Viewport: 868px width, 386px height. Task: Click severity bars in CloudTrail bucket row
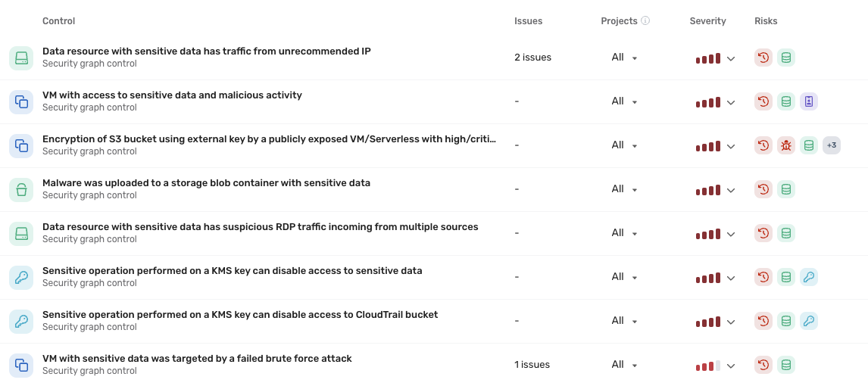click(x=708, y=322)
